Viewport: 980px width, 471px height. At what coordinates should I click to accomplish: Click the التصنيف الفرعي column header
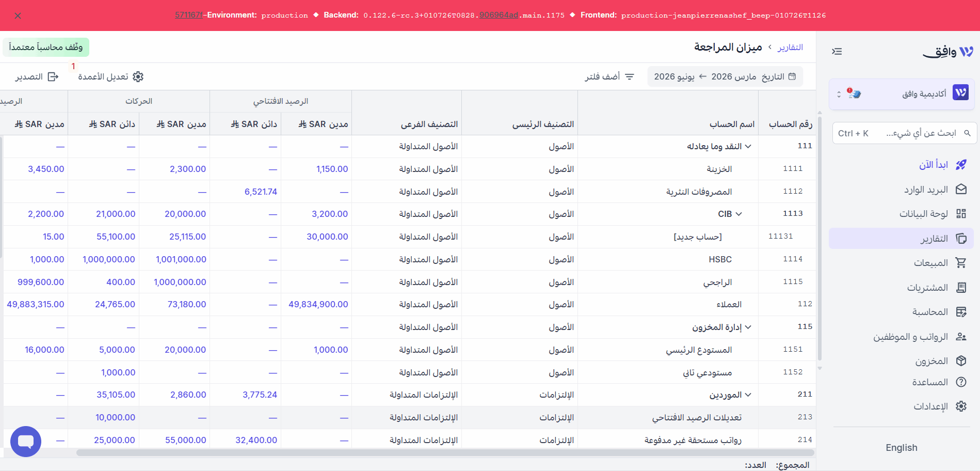[429, 124]
